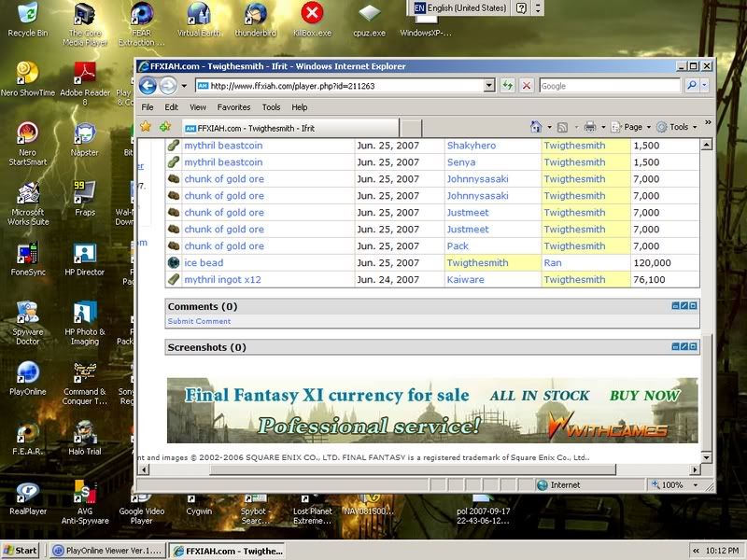Open the Page toolbar menu
This screenshot has height=560, width=747.
631,127
